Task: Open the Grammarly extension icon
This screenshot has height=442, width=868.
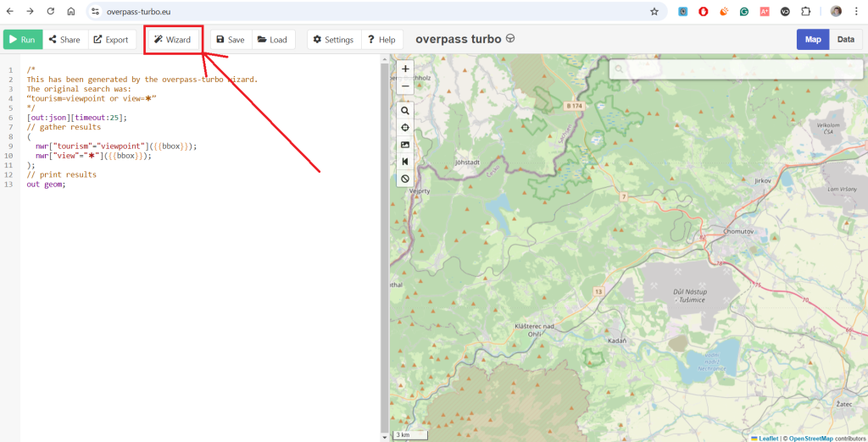Action: tap(744, 11)
